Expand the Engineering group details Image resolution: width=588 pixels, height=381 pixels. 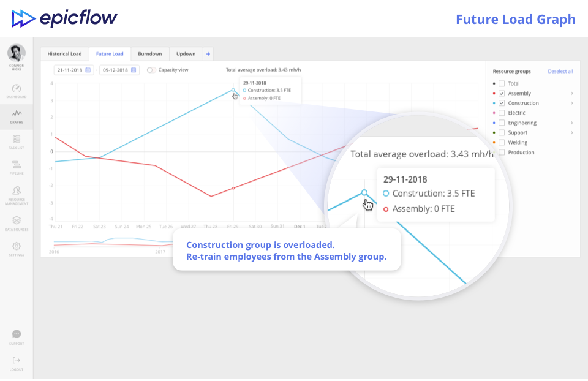pos(571,123)
